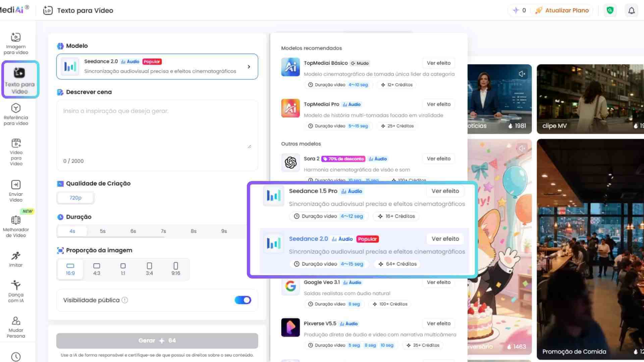This screenshot has width=644, height=362.
Task: Open the notifications bell
Action: tap(631, 10)
